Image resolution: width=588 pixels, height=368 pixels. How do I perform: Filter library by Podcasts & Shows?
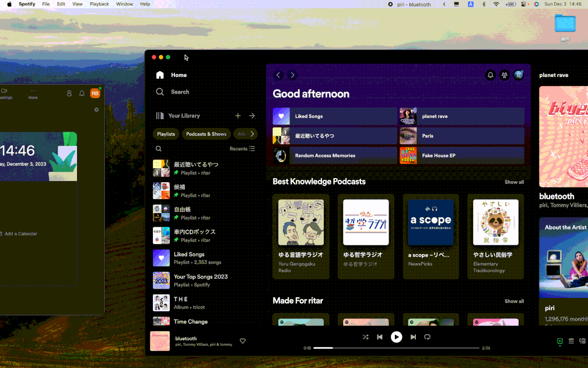(206, 134)
